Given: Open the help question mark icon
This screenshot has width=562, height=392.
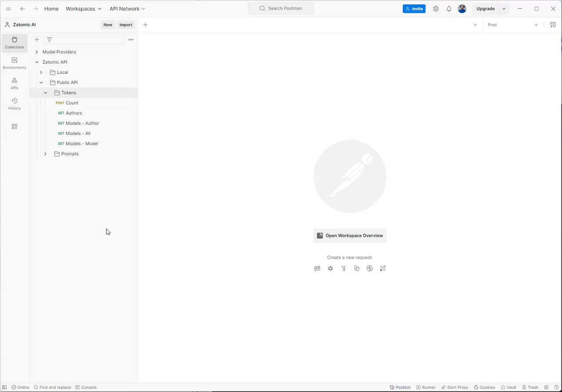Looking at the screenshot, I should pos(556,387).
